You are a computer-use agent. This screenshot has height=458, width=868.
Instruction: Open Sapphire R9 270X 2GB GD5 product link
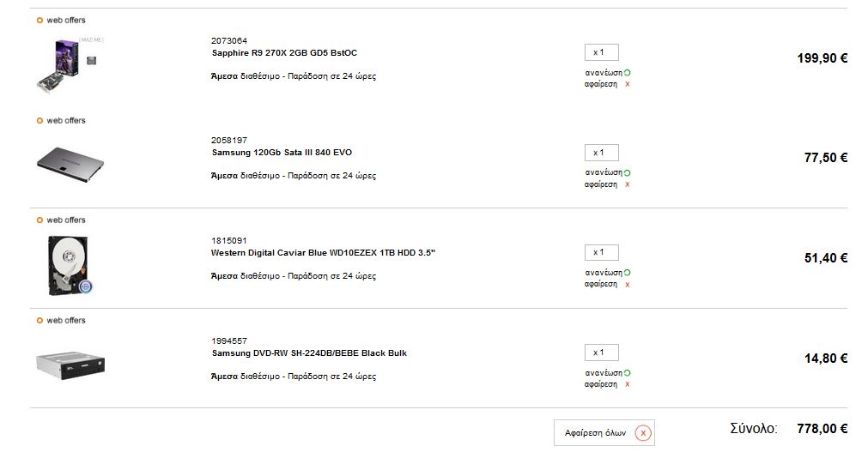point(284,53)
